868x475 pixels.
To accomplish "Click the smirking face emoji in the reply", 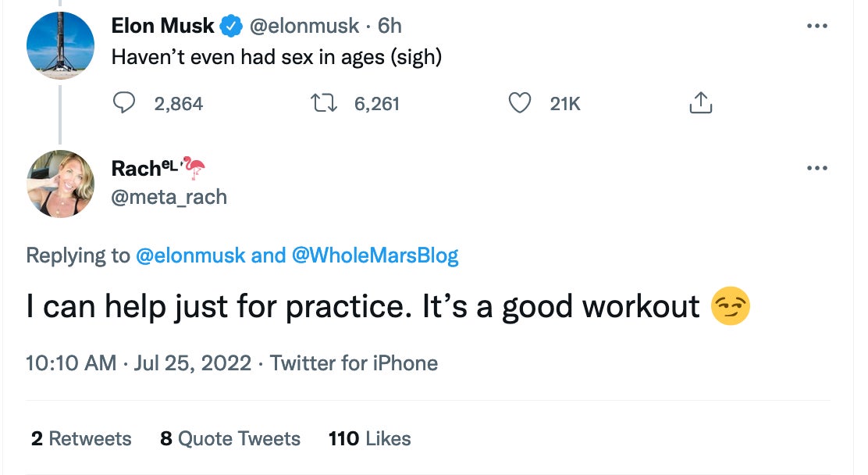I will [x=731, y=305].
